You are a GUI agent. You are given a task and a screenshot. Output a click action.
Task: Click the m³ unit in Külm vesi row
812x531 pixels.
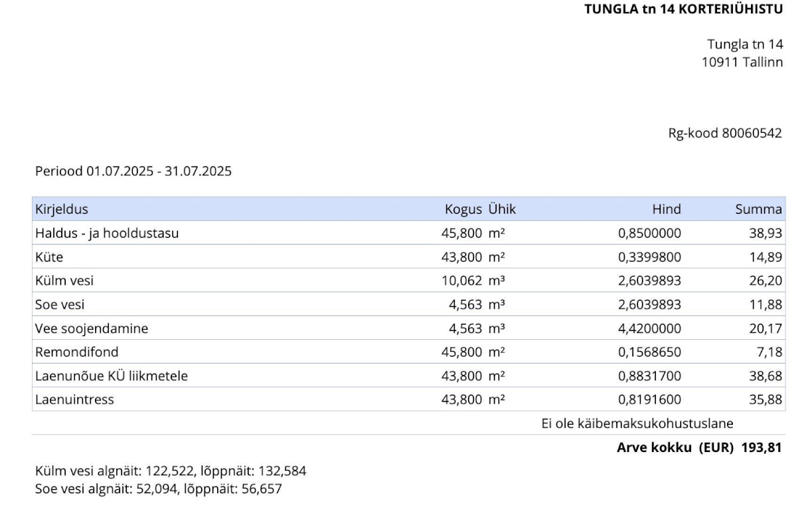pyautogui.click(x=497, y=281)
